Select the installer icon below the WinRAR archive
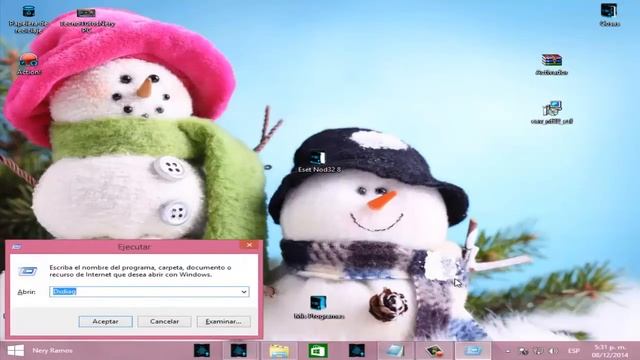Image resolution: width=640 pixels, height=360 pixels. pos(552,113)
